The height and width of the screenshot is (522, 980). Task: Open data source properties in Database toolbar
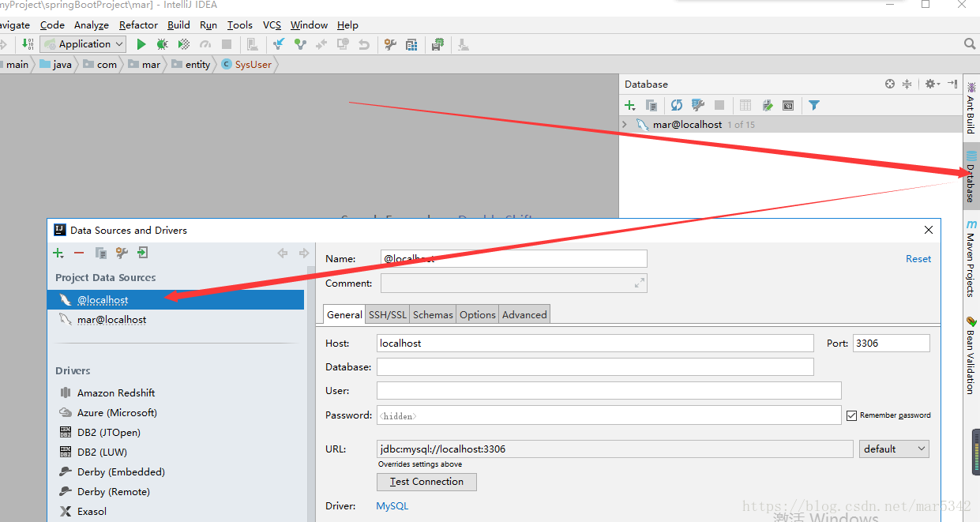[698, 105]
